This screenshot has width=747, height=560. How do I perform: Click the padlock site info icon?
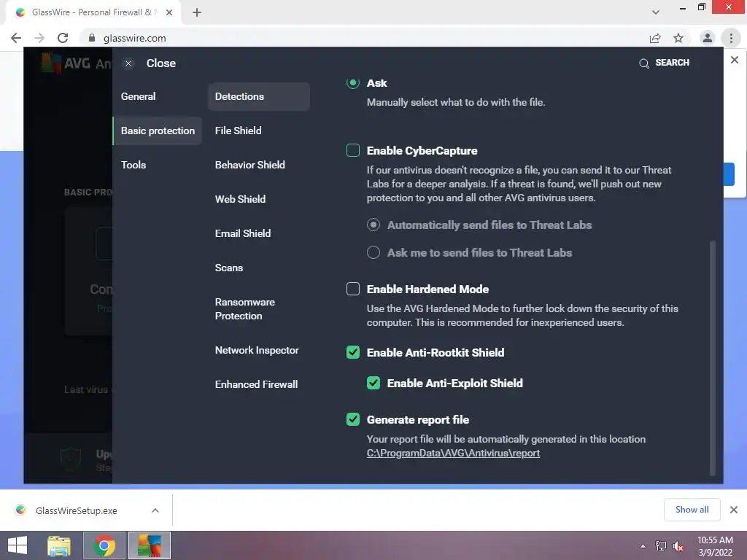point(92,38)
